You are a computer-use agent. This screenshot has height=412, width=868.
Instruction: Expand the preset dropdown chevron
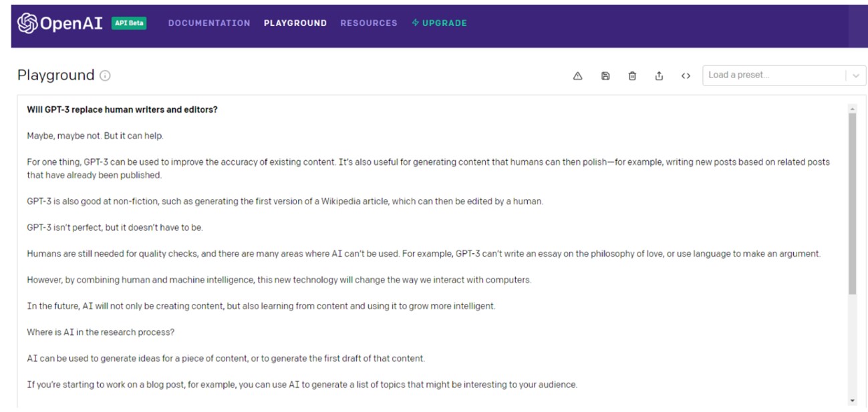[856, 76]
